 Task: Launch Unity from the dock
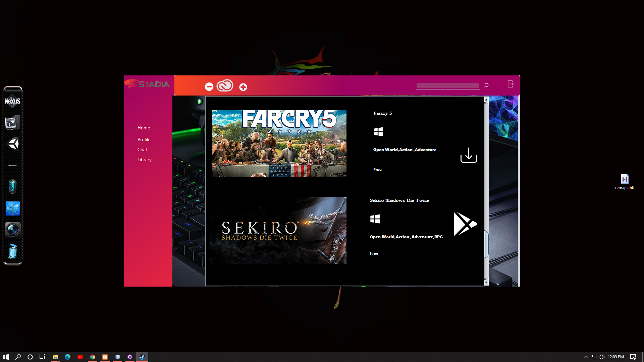click(13, 144)
